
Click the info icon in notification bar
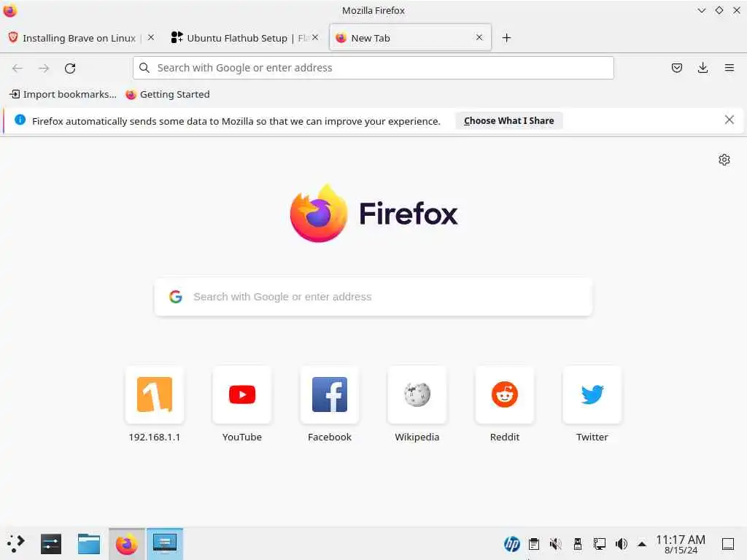pyautogui.click(x=20, y=120)
